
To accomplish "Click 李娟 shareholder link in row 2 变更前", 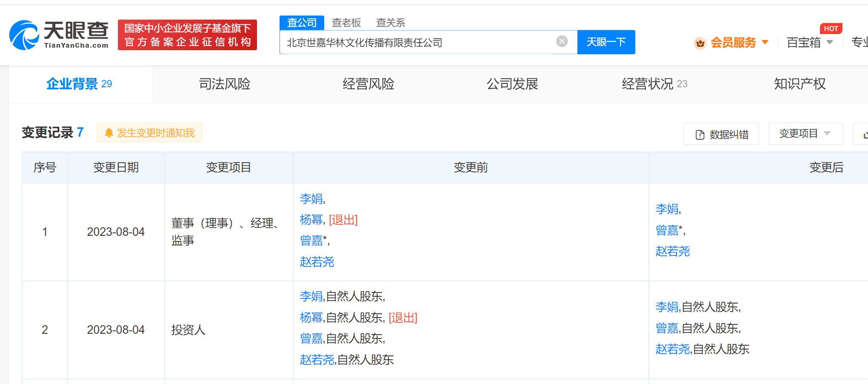I will point(311,296).
